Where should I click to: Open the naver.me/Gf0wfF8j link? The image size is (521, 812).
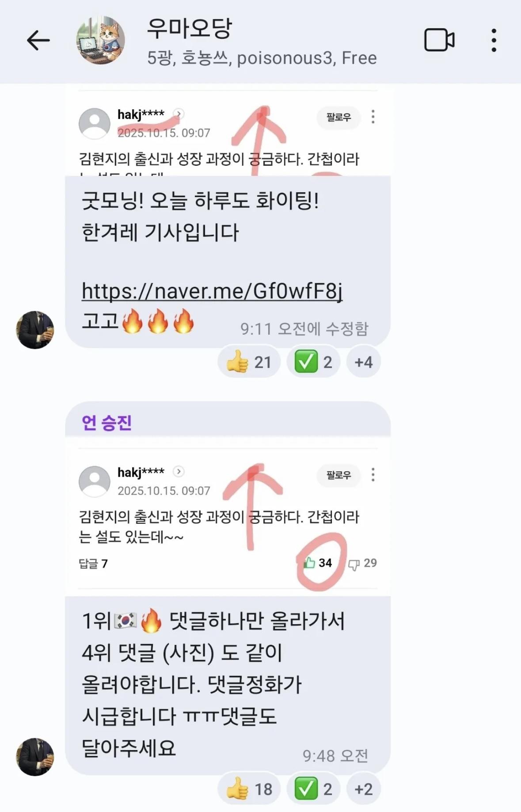212,291
